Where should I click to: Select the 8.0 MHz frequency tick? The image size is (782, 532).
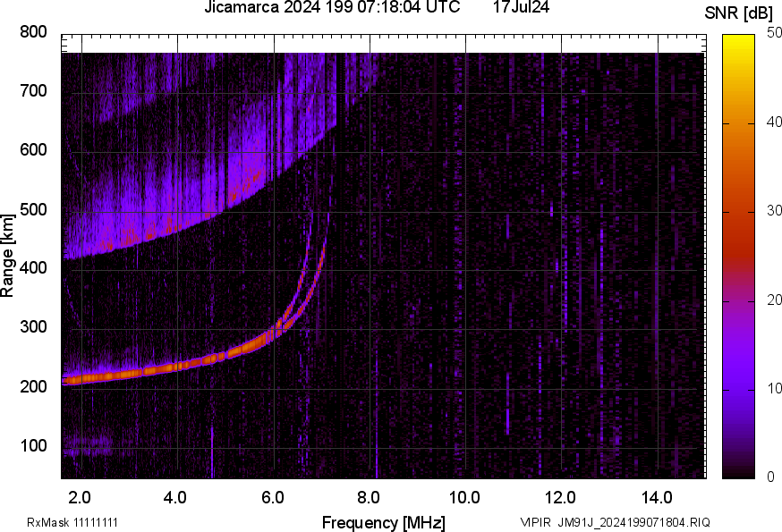pyautogui.click(x=370, y=497)
